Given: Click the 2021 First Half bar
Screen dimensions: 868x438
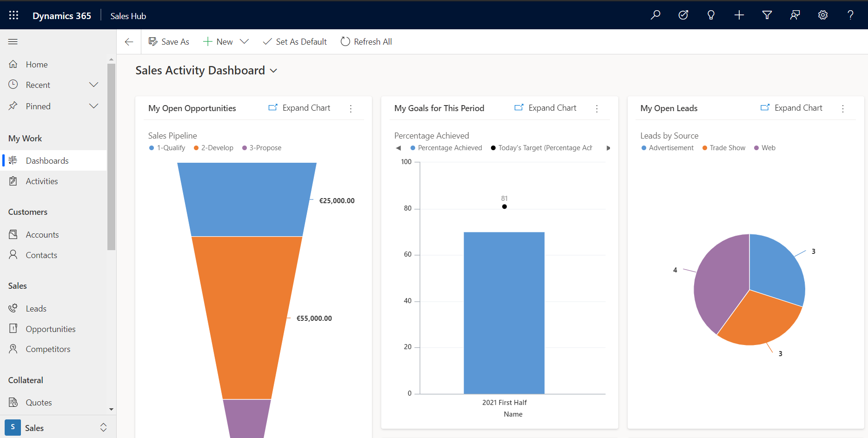Looking at the screenshot, I should pos(504,312).
